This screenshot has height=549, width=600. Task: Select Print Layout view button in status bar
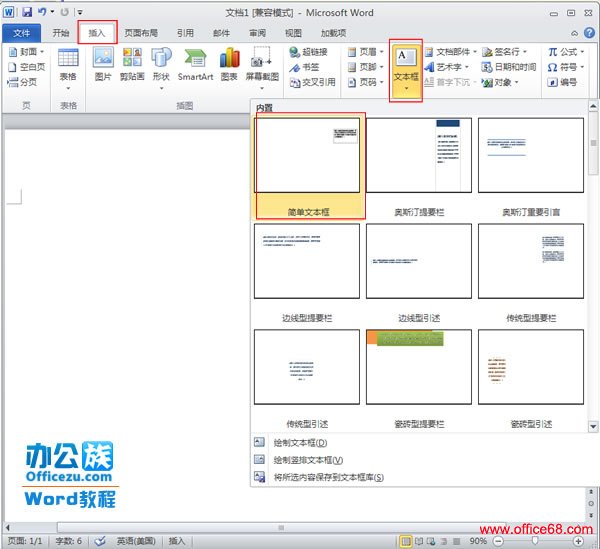(406, 541)
